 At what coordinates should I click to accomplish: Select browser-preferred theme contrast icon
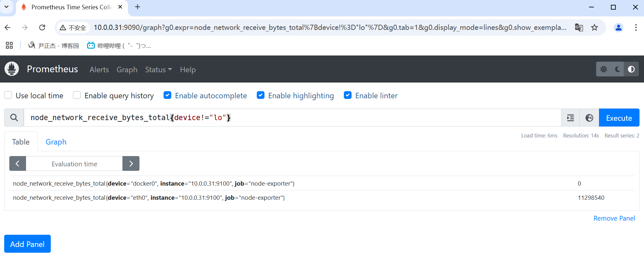[x=631, y=69]
